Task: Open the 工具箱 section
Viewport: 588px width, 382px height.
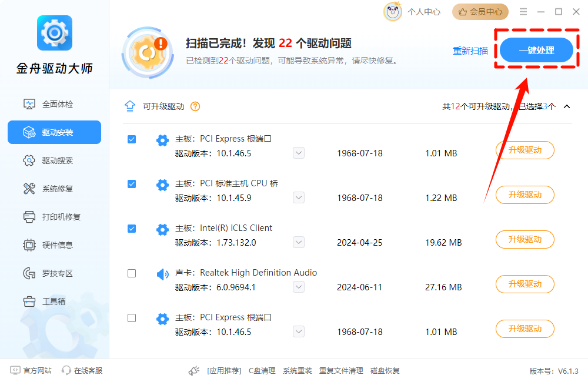Action: 54,301
